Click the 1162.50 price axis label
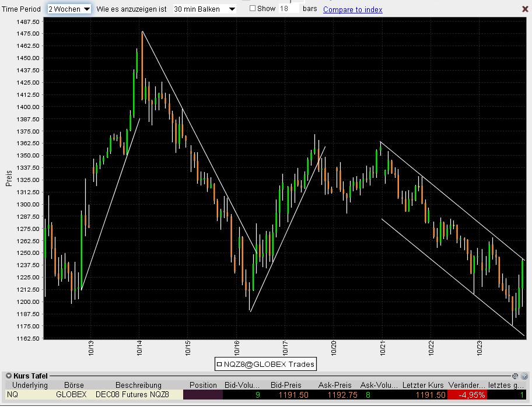Viewport: 532px width, 410px height. click(28, 338)
